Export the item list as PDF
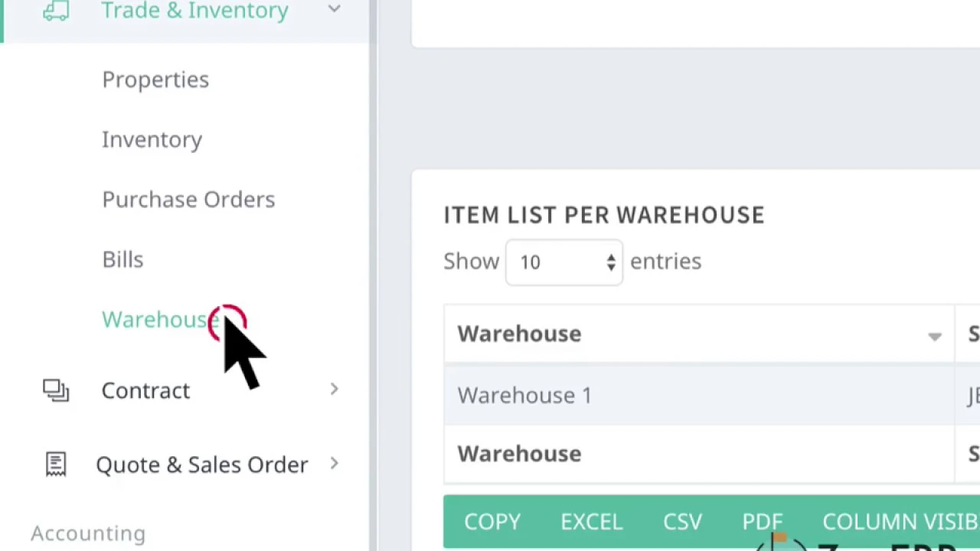 762,522
